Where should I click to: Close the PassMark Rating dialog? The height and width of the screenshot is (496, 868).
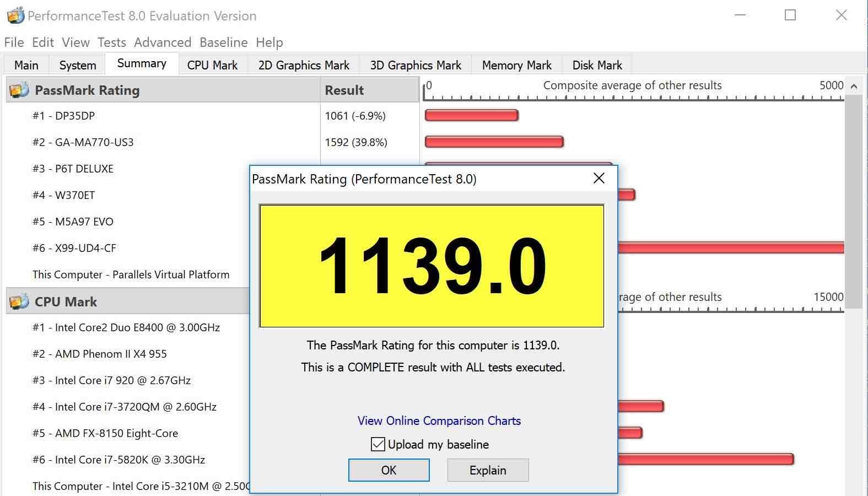coord(599,178)
